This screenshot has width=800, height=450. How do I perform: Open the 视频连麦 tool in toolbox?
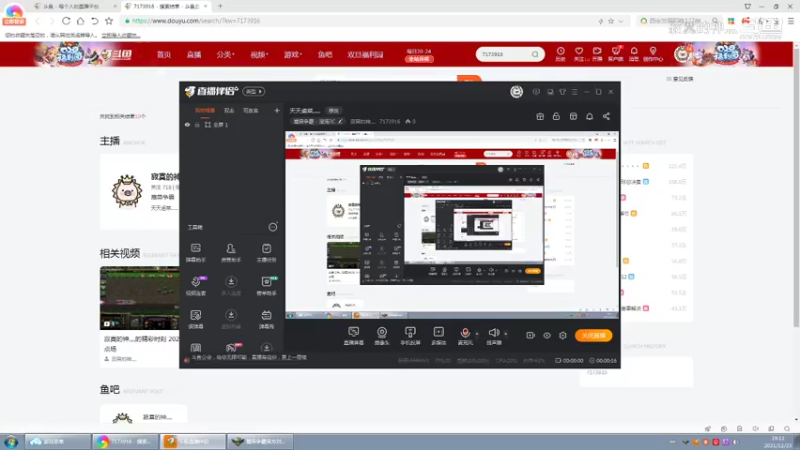(195, 286)
